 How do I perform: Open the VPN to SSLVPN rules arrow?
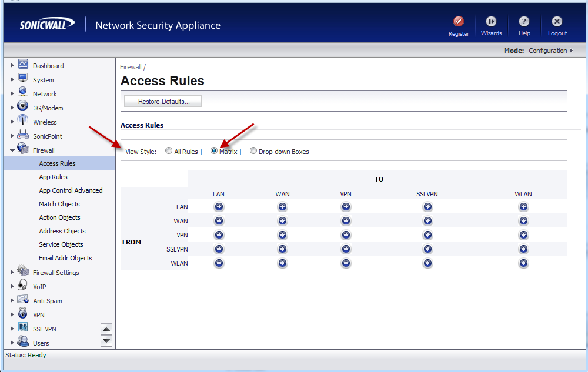click(x=427, y=235)
